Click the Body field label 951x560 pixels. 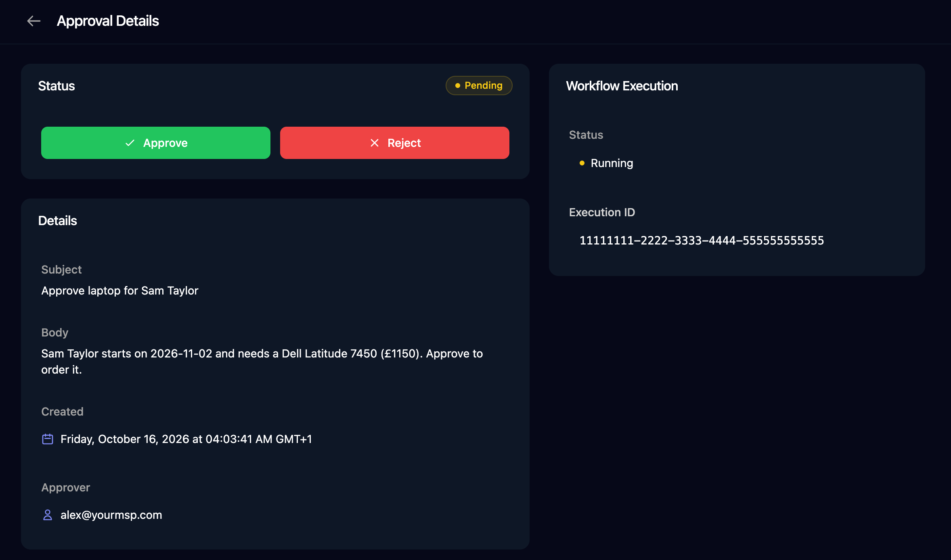55,332
